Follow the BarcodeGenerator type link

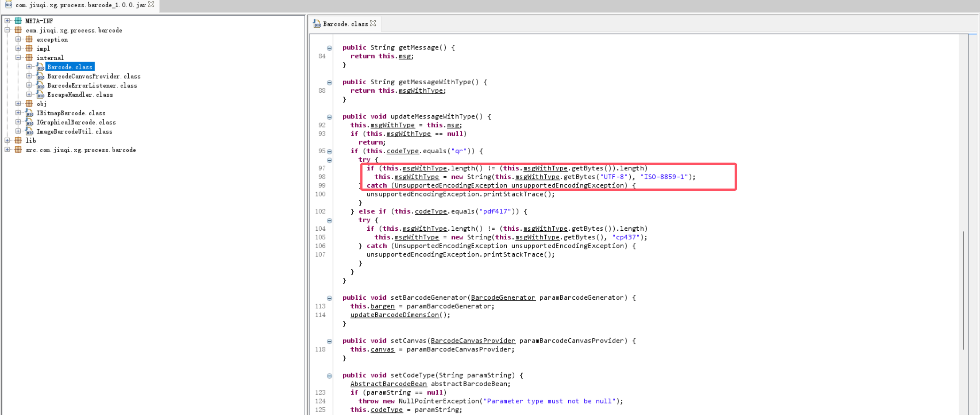[x=503, y=298]
